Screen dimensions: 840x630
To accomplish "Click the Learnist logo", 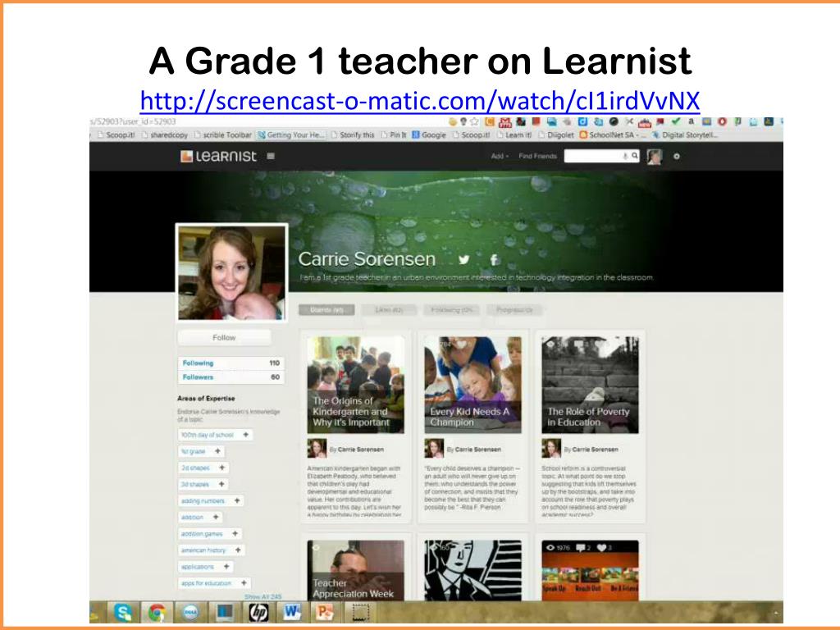I will click(x=218, y=156).
